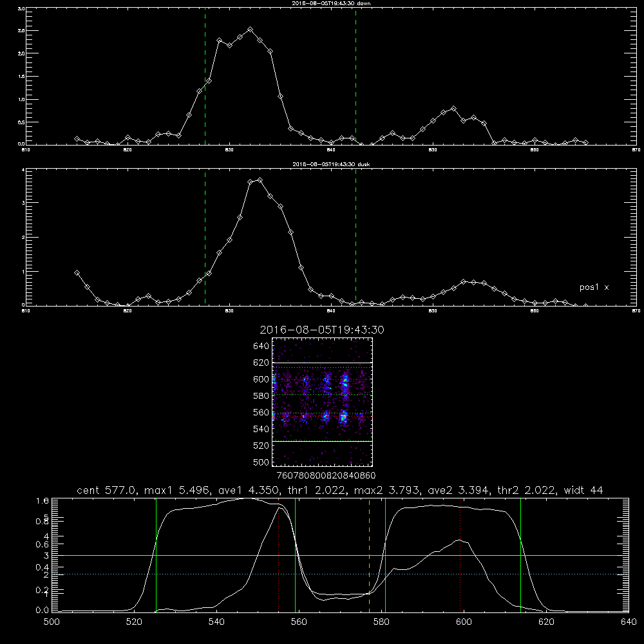Click the '500' y-axis label beside spectral image

click(261, 462)
